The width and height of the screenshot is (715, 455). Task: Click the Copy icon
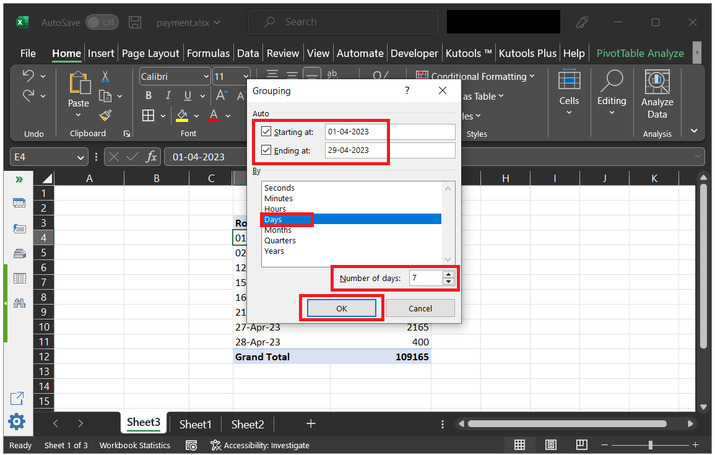[x=105, y=96]
